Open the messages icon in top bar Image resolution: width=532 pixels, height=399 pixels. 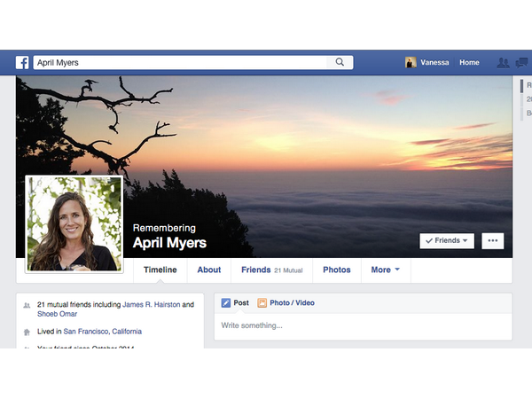(521, 63)
